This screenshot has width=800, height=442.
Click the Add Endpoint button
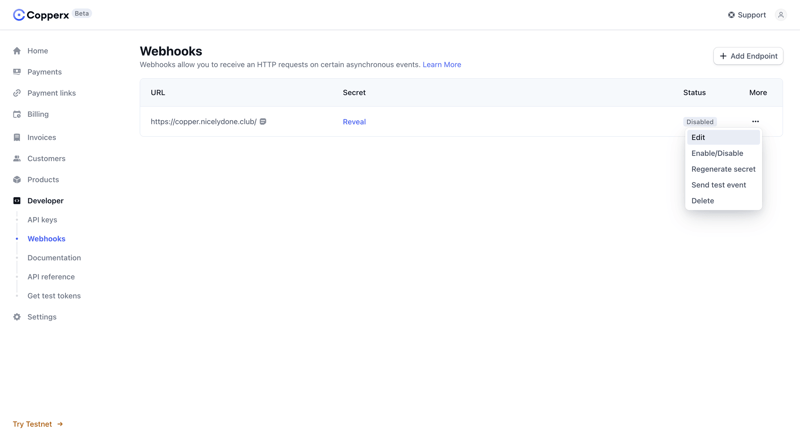coord(748,56)
